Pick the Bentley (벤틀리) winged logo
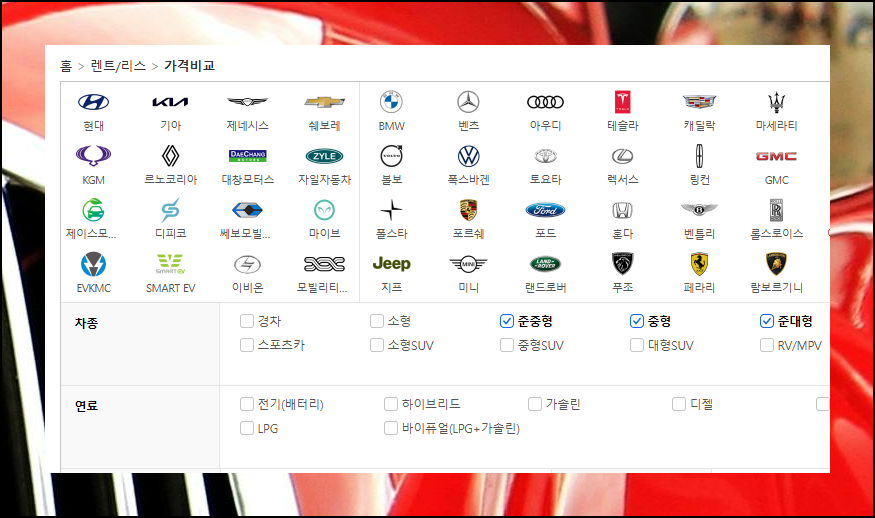 [x=699, y=209]
